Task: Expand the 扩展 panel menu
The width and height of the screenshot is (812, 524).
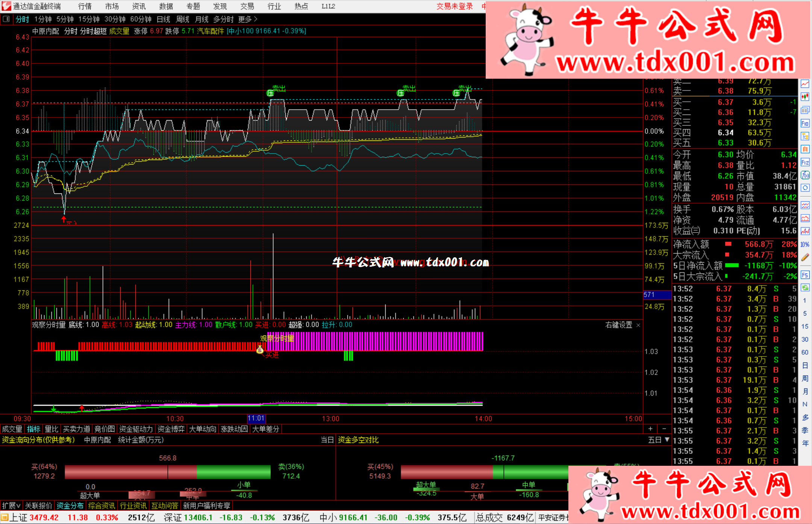Action: pyautogui.click(x=11, y=506)
